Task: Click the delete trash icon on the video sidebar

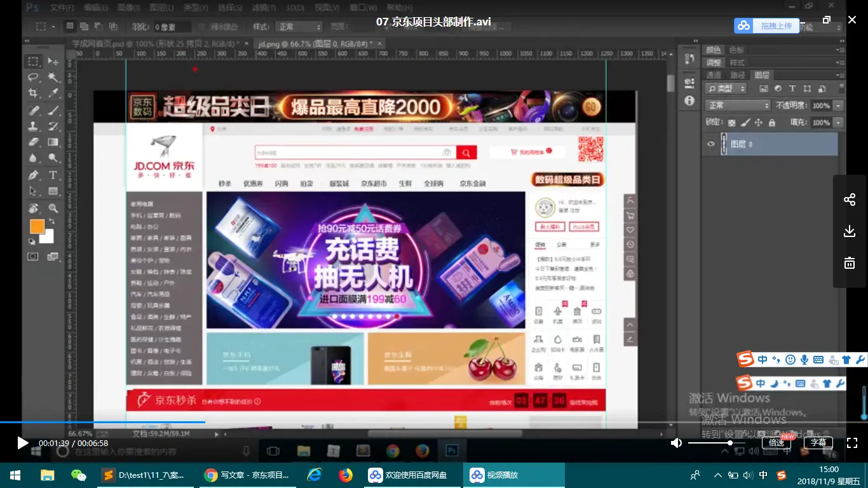Action: point(850,262)
